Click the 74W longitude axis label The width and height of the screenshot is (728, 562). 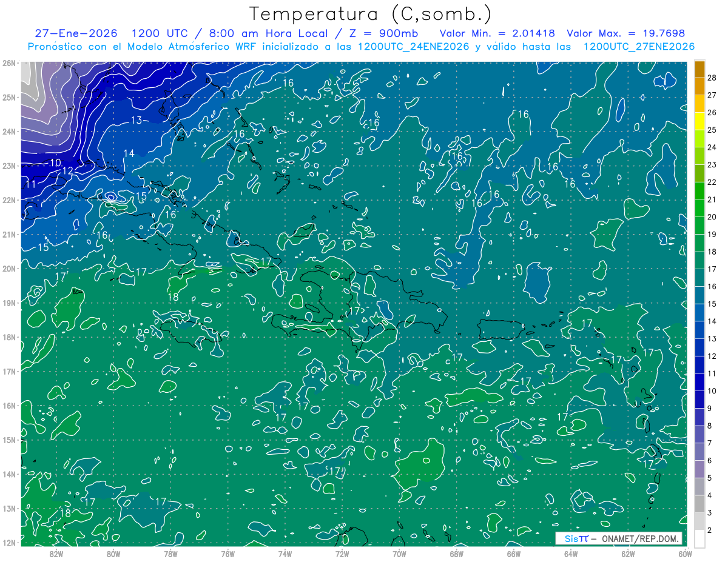coord(285,554)
